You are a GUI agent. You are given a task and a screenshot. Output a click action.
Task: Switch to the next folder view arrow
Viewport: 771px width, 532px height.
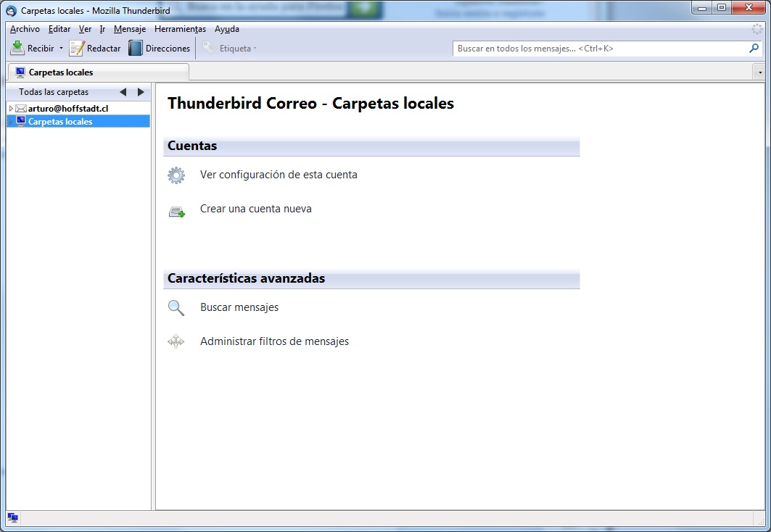(141, 92)
